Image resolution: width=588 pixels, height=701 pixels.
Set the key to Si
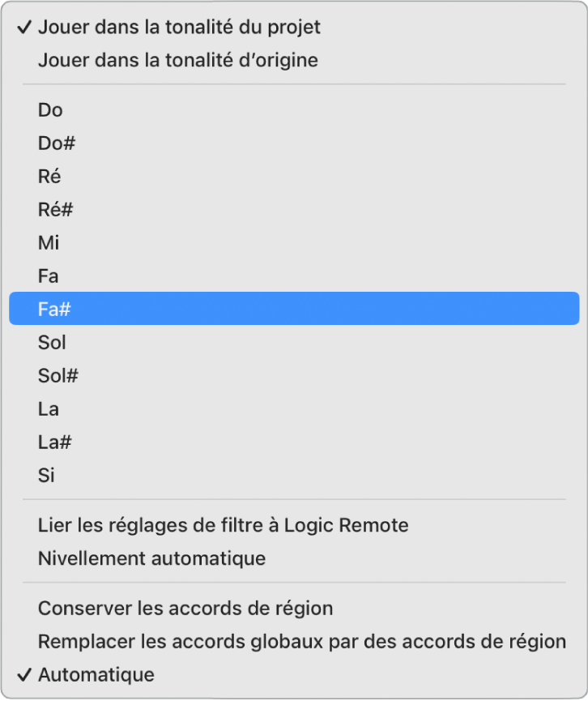click(46, 476)
